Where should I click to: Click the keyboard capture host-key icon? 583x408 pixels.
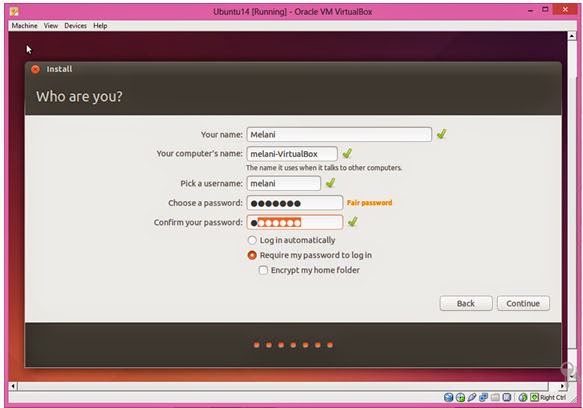tap(534, 398)
